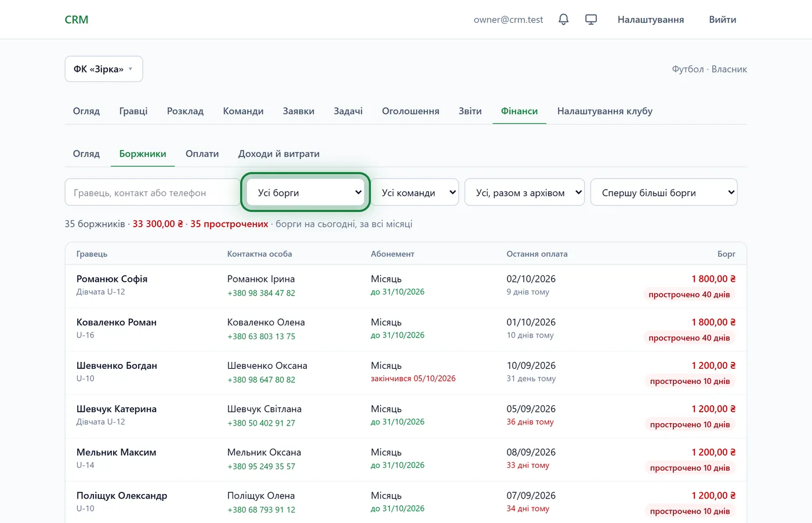Open the Звіти tab
812x523 pixels.
pyautogui.click(x=470, y=111)
